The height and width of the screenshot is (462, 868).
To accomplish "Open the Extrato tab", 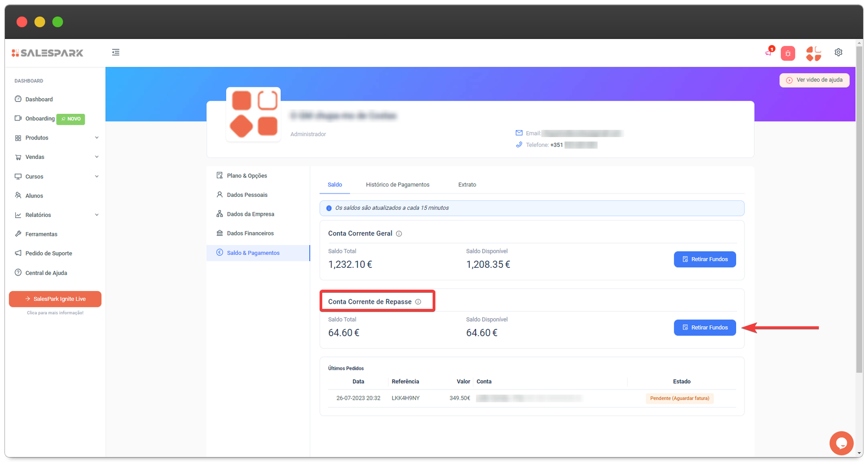I will pos(467,185).
